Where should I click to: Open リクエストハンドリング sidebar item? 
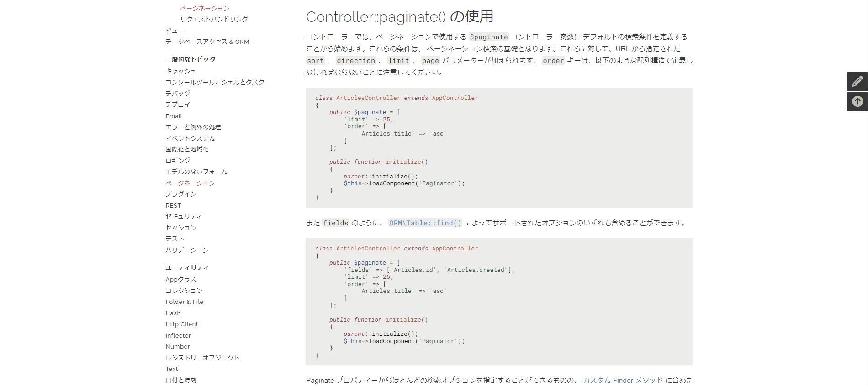click(x=214, y=19)
